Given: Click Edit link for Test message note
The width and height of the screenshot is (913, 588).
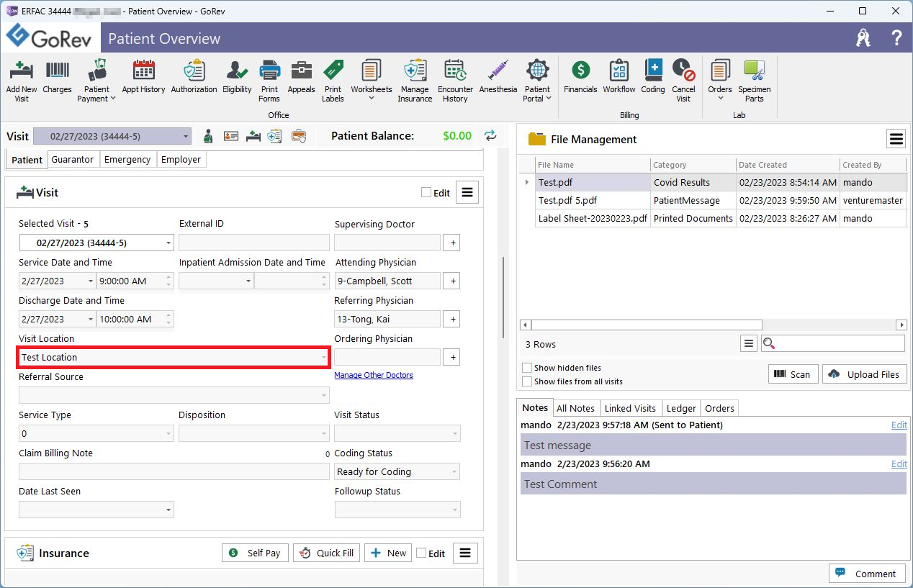Looking at the screenshot, I should (899, 425).
